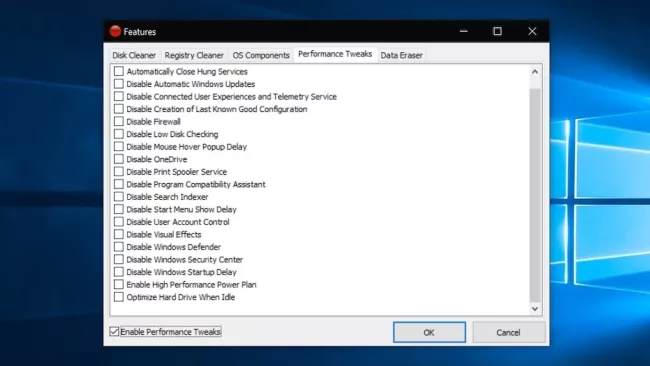Check Disable Windows Security Center
The width and height of the screenshot is (650, 366).
pos(119,259)
